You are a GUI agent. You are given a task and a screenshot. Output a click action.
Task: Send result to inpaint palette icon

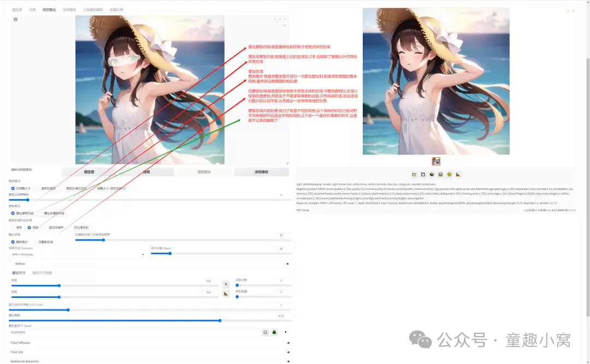tap(449, 175)
